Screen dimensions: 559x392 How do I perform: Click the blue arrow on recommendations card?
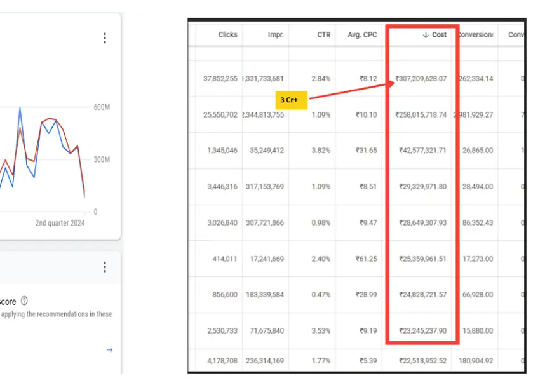tap(109, 349)
